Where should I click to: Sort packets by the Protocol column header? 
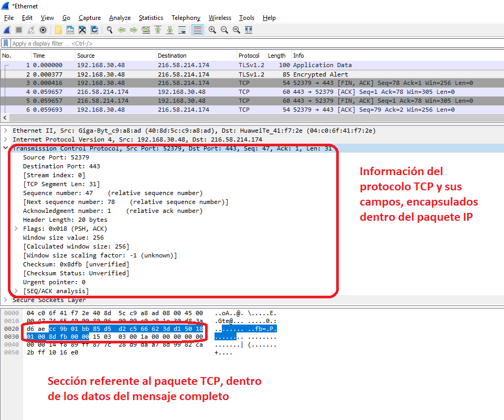[x=249, y=56]
